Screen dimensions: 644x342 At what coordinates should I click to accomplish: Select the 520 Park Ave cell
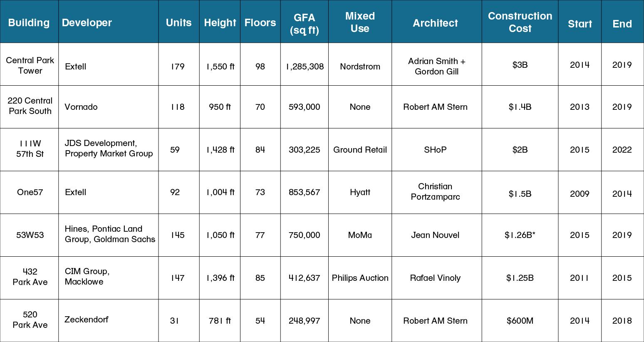point(30,320)
